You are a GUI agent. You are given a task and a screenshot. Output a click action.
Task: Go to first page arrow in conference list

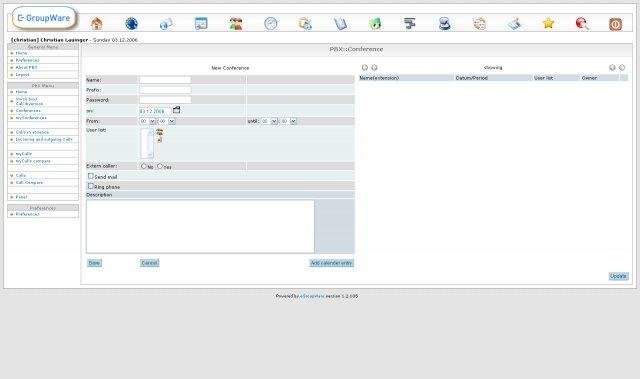click(365, 68)
